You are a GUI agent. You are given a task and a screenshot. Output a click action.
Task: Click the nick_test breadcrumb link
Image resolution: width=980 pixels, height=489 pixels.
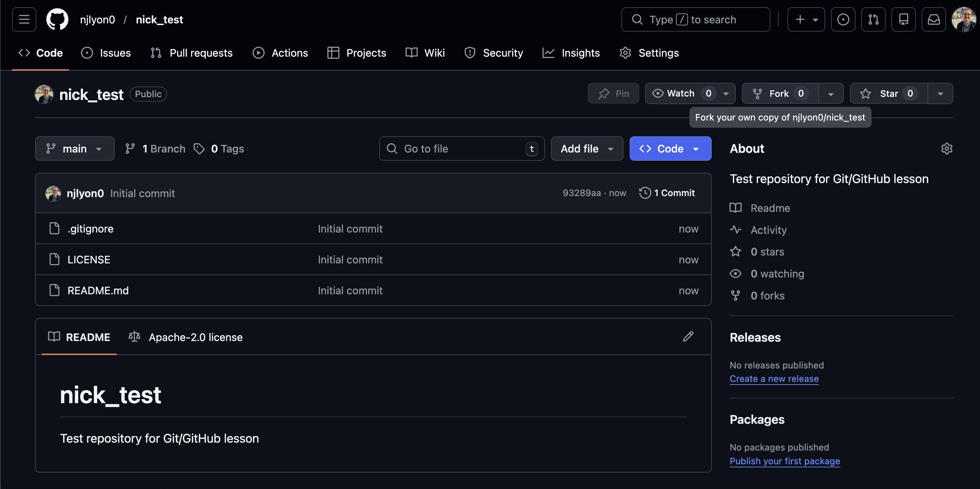160,20
